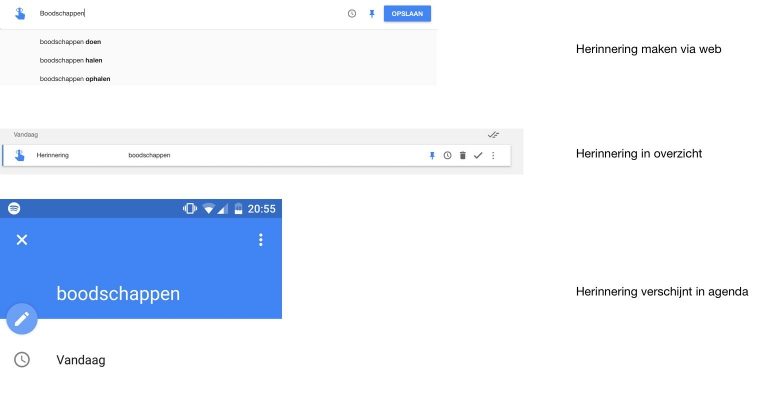This screenshot has width=770, height=400.
Task: Toggle the pin on the Herinnering row
Action: coord(433,156)
